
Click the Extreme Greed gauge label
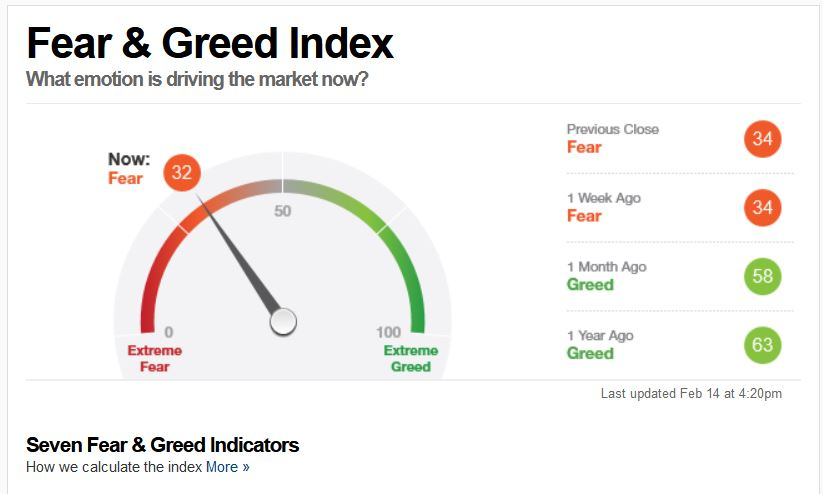click(x=410, y=358)
